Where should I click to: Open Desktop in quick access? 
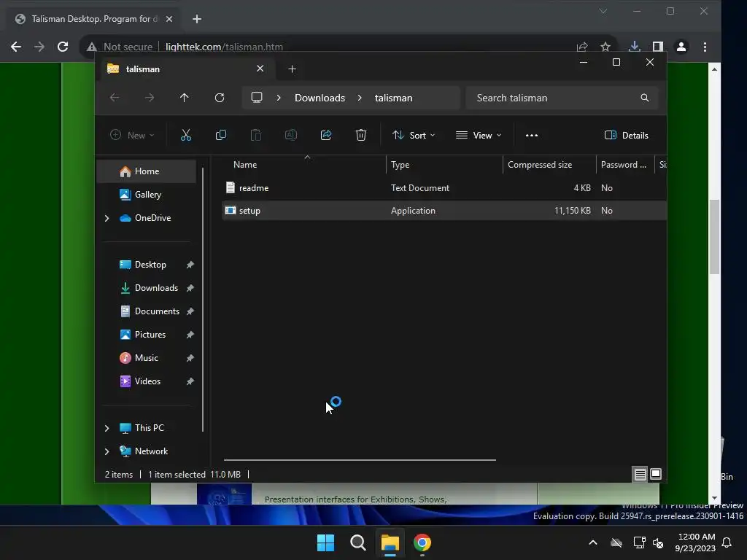[x=150, y=265]
